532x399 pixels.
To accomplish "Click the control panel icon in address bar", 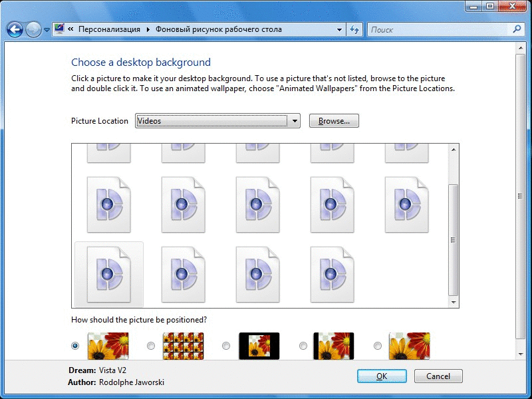I will coord(59,29).
